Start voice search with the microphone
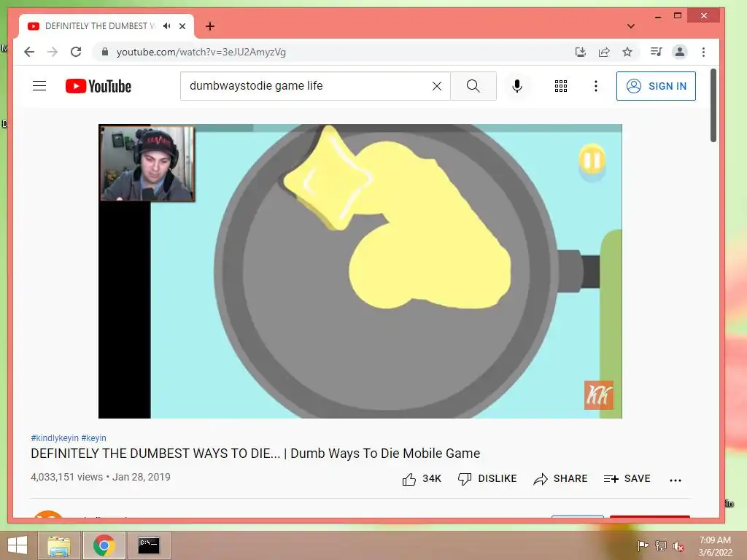 click(517, 86)
